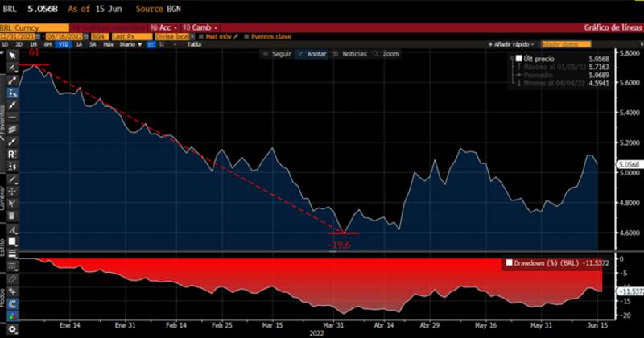Toggle Últ precio legend checkbox
Image resolution: width=644 pixels, height=338 pixels.
pos(519,60)
